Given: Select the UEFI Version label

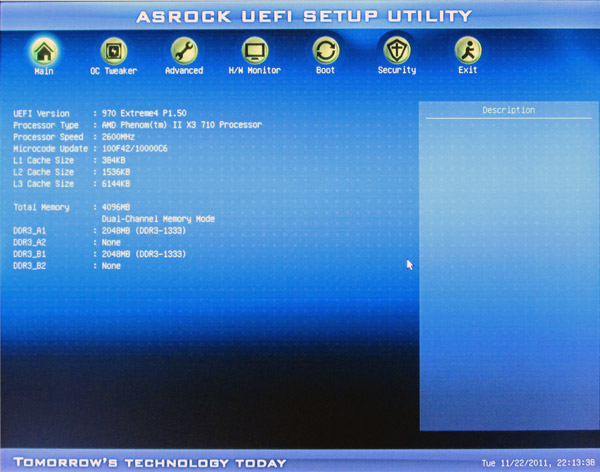Looking at the screenshot, I should point(41,114).
